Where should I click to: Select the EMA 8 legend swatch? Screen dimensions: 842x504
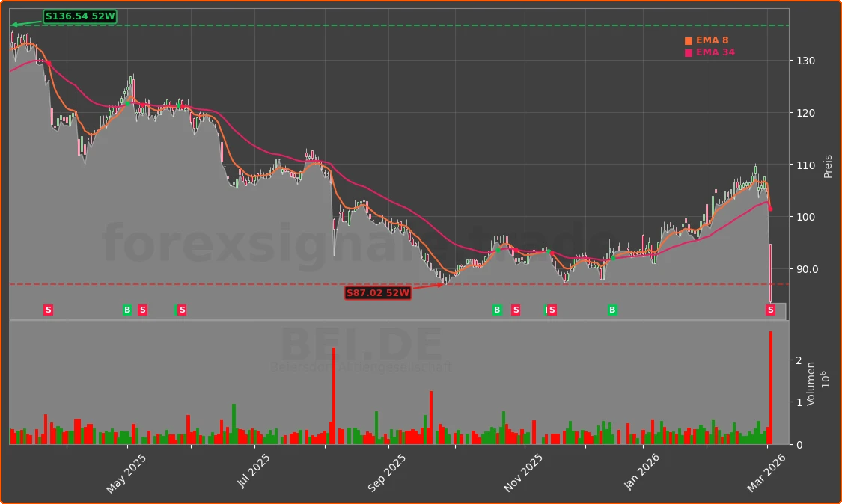[x=688, y=40]
